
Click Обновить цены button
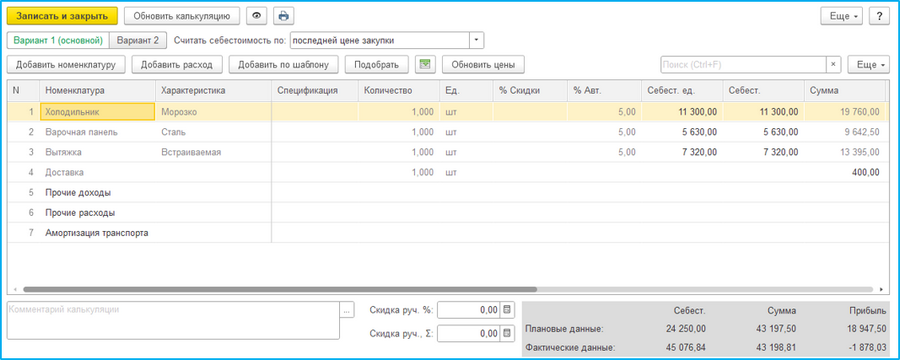point(483,64)
